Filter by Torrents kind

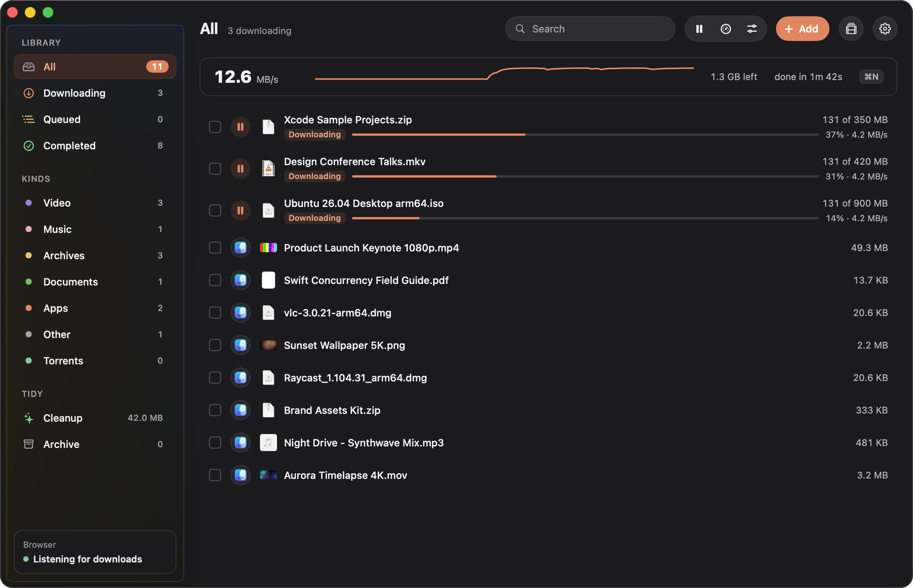tap(95, 361)
